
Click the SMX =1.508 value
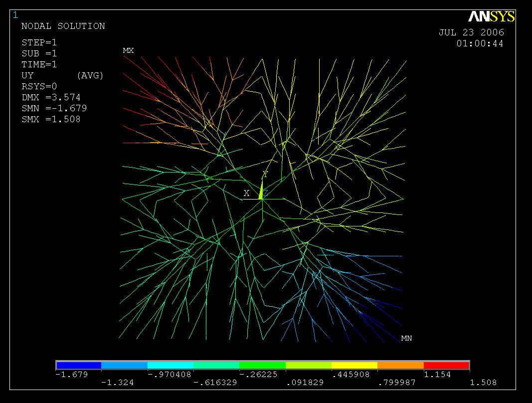(51, 119)
